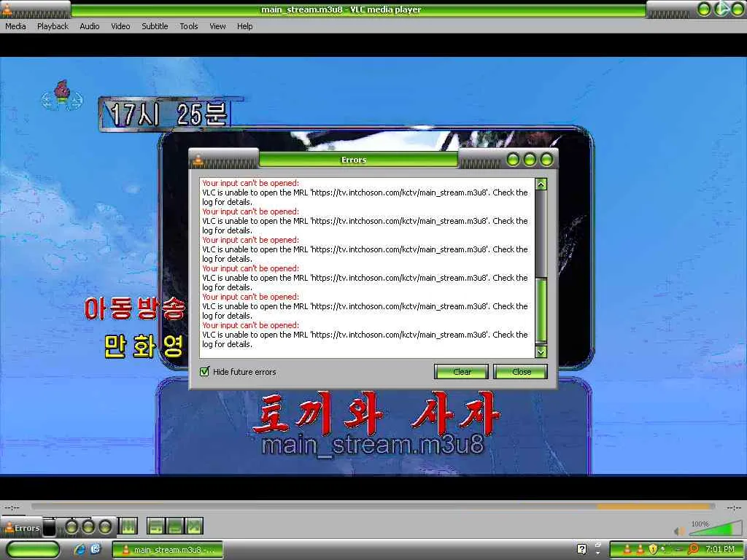The height and width of the screenshot is (560, 747).
Task: Click the quick launch icon beside Internet Explorer
Action: (96, 549)
